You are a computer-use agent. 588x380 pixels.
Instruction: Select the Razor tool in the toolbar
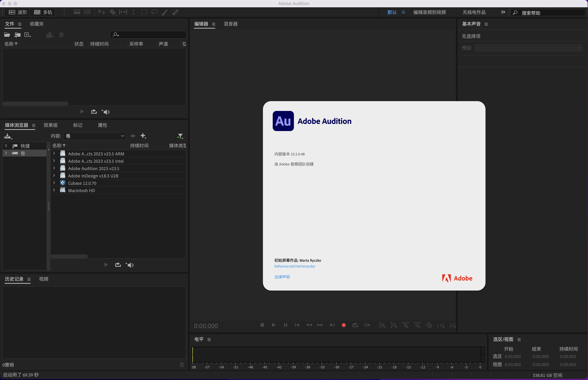tap(113, 12)
